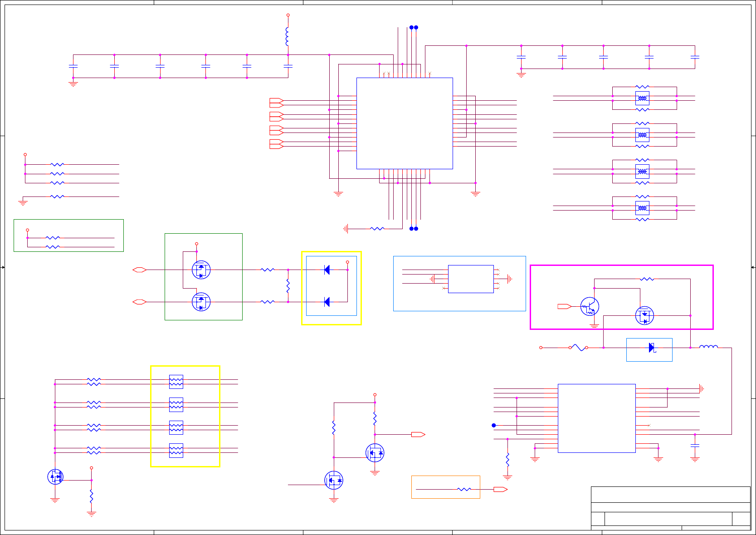Select the input port in magenta box
The image size is (756, 535).
pos(564,307)
